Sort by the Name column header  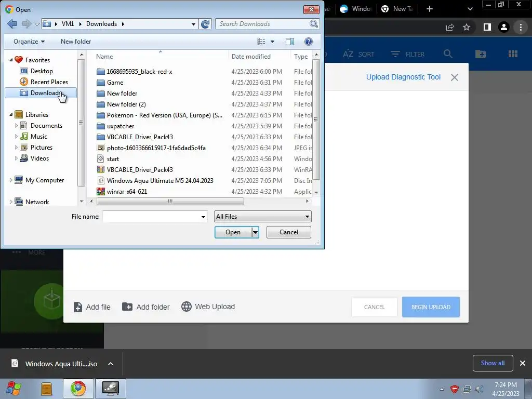(104, 56)
